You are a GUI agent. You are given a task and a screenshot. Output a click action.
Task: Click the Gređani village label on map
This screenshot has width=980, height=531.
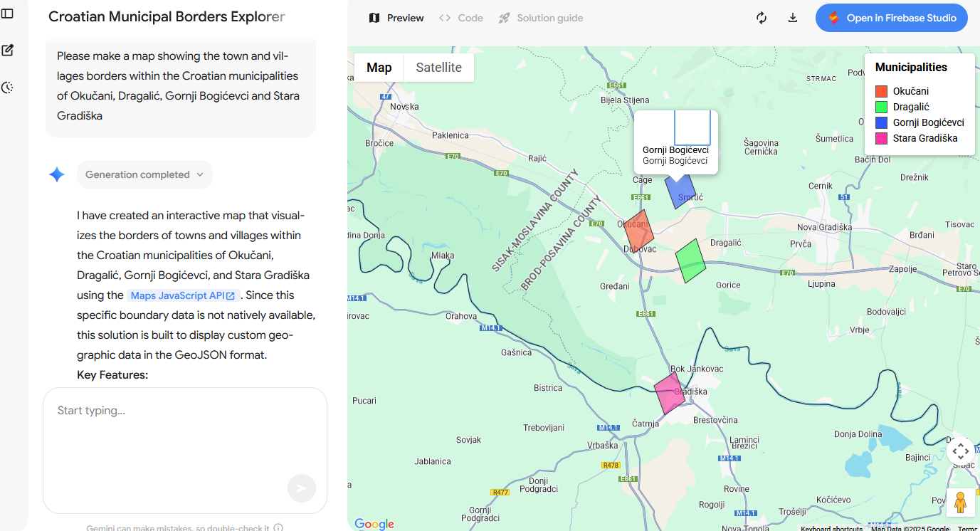[x=615, y=286]
